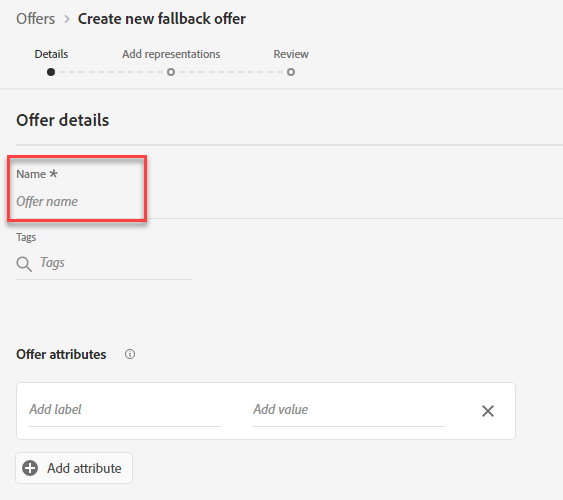563x500 pixels.
Task: Click the filled Details step indicator dot
Action: pyautogui.click(x=51, y=72)
